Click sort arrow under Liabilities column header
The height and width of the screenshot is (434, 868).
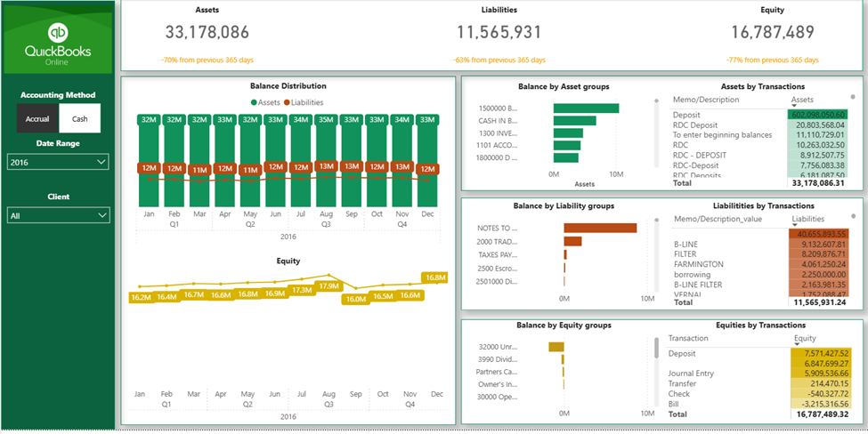(795, 226)
